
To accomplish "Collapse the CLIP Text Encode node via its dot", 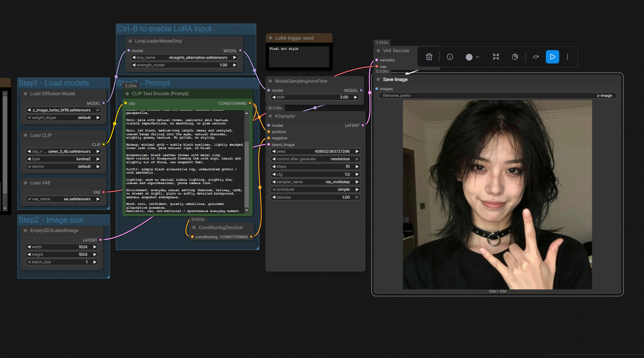I will (128, 93).
